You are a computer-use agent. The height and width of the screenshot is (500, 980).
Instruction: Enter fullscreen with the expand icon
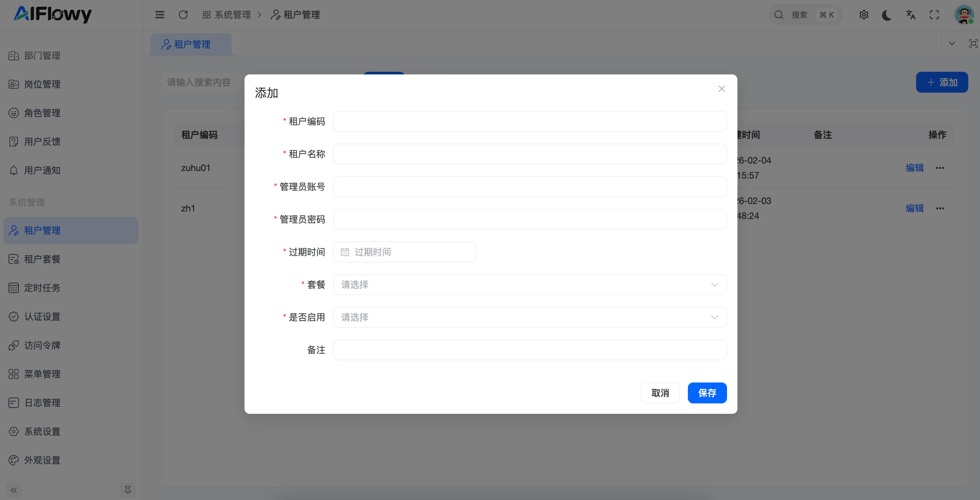pyautogui.click(x=934, y=15)
